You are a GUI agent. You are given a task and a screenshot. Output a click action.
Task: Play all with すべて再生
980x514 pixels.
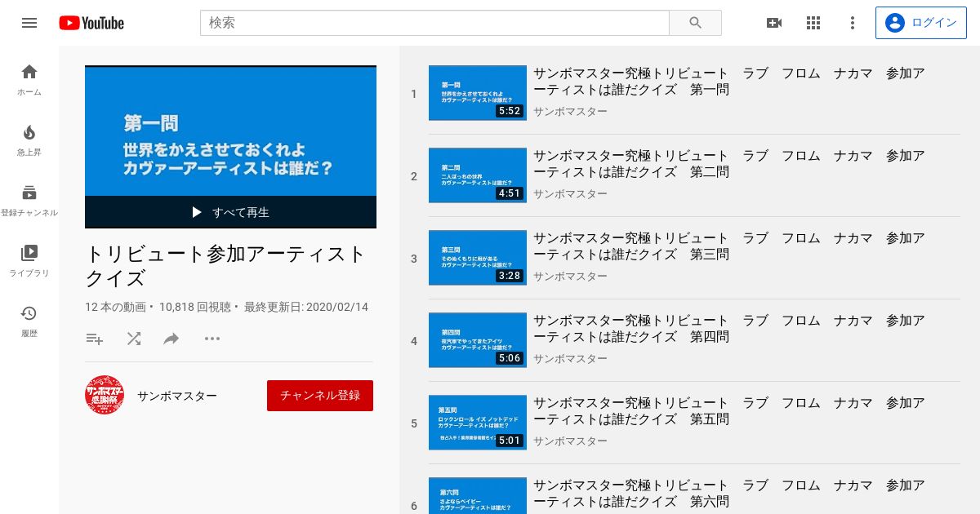coord(230,212)
